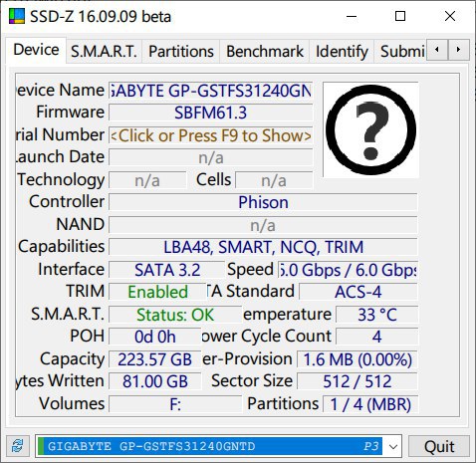This screenshot has width=476, height=463.
Task: Click the Interface value SATA 3.2
Action: (167, 270)
